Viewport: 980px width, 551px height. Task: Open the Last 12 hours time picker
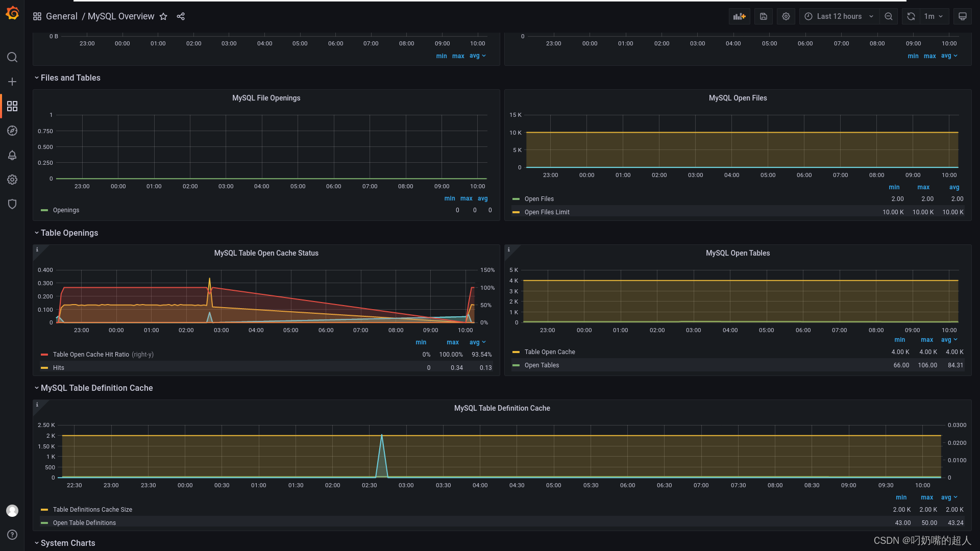click(x=839, y=16)
